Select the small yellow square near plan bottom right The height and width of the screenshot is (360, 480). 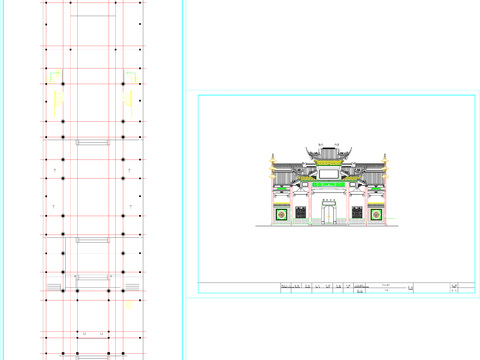pyautogui.click(x=129, y=305)
